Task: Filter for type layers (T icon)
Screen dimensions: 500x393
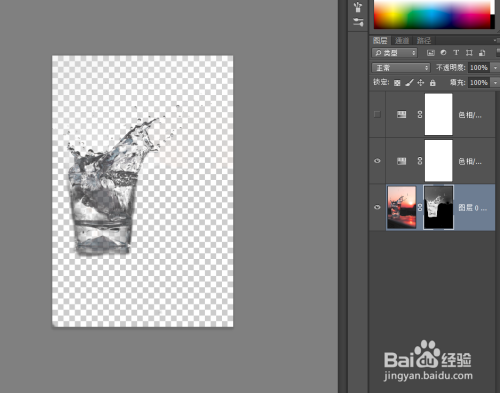Action: pyautogui.click(x=456, y=53)
